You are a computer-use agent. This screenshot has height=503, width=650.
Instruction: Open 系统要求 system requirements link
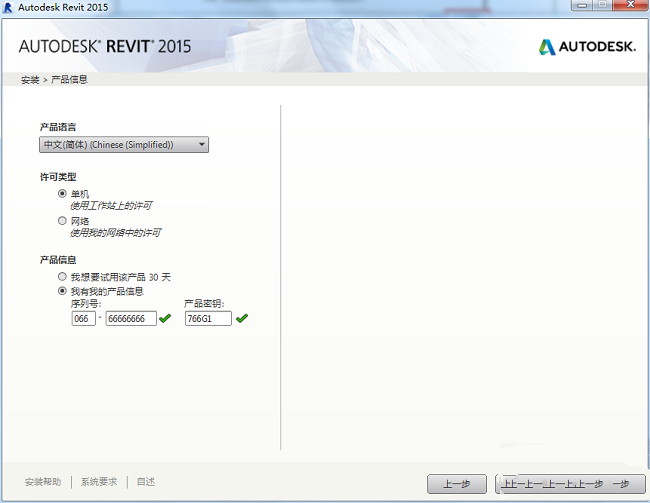[x=99, y=482]
